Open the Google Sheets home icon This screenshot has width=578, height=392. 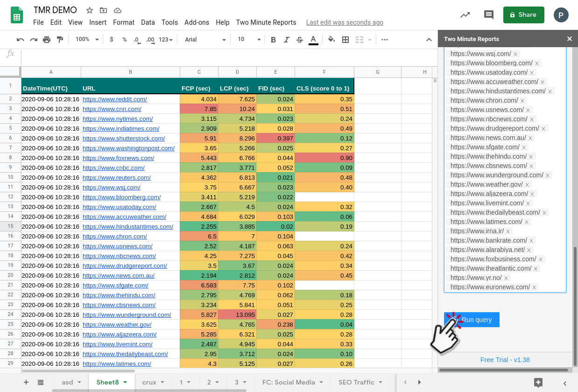tap(17, 15)
